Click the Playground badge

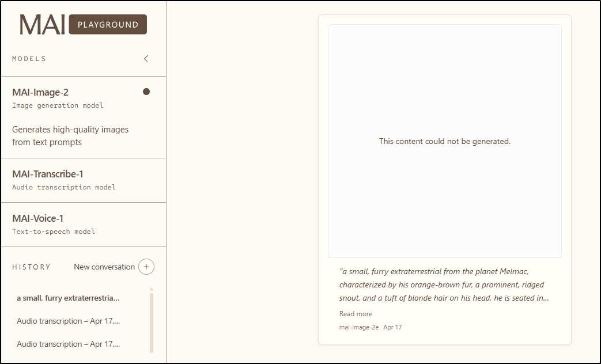click(x=108, y=25)
